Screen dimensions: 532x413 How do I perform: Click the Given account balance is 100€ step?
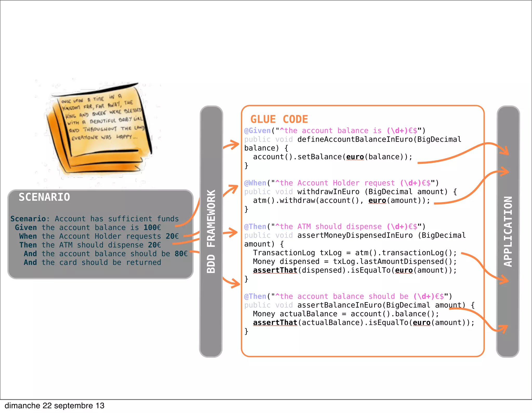pyautogui.click(x=88, y=228)
